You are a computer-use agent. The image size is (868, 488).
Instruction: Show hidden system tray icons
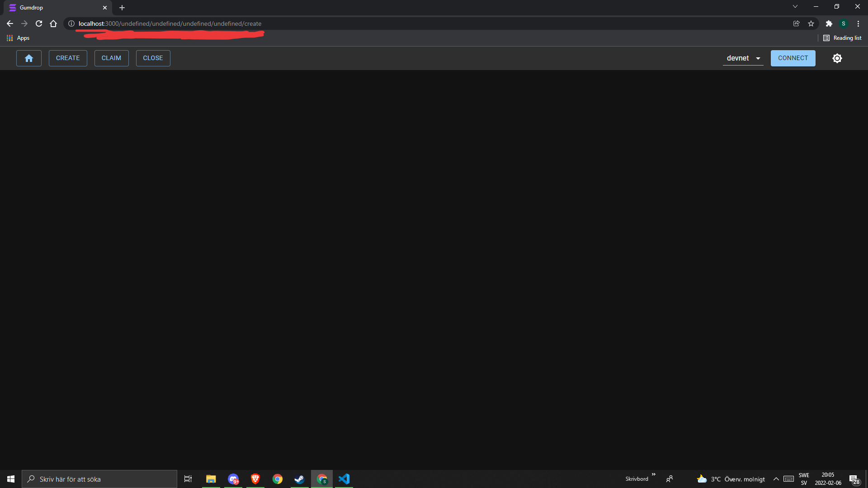[x=776, y=479]
